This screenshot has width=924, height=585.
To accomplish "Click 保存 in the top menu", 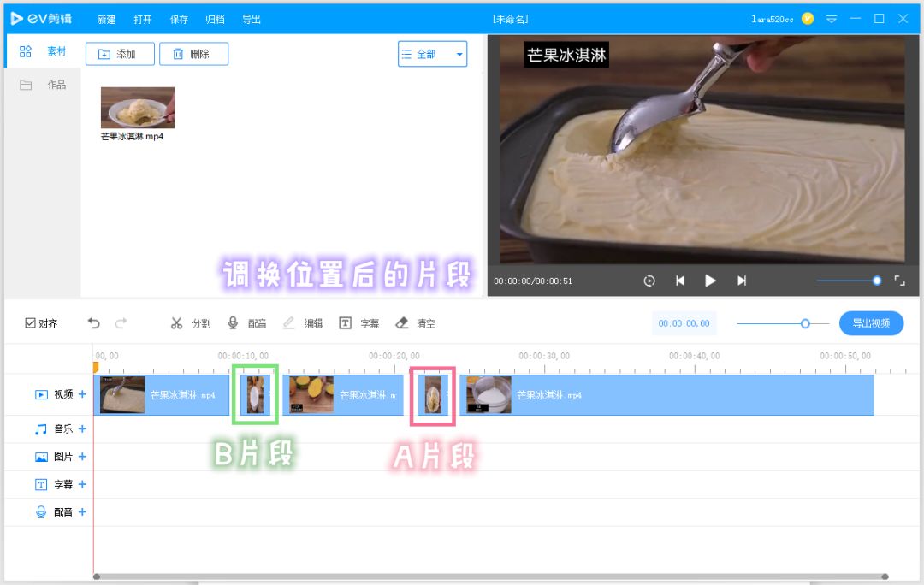I will [x=179, y=20].
